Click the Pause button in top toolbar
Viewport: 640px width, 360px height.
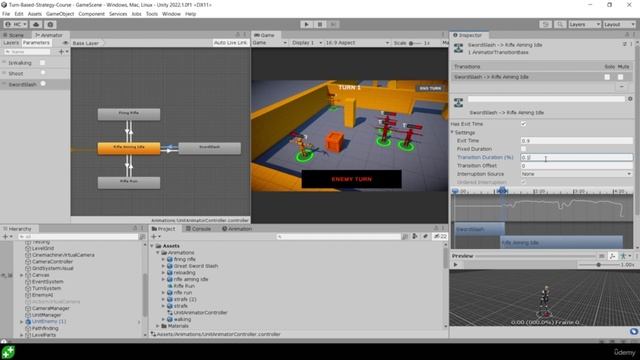[320, 24]
